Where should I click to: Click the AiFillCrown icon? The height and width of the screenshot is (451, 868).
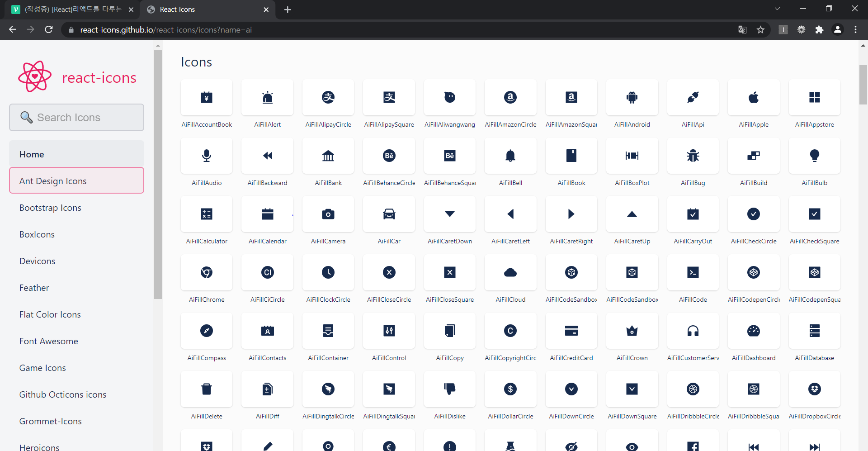632,331
